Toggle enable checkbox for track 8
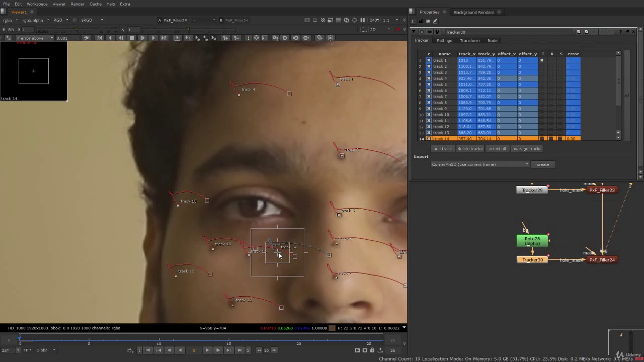This screenshot has width=644, height=362. [x=429, y=103]
